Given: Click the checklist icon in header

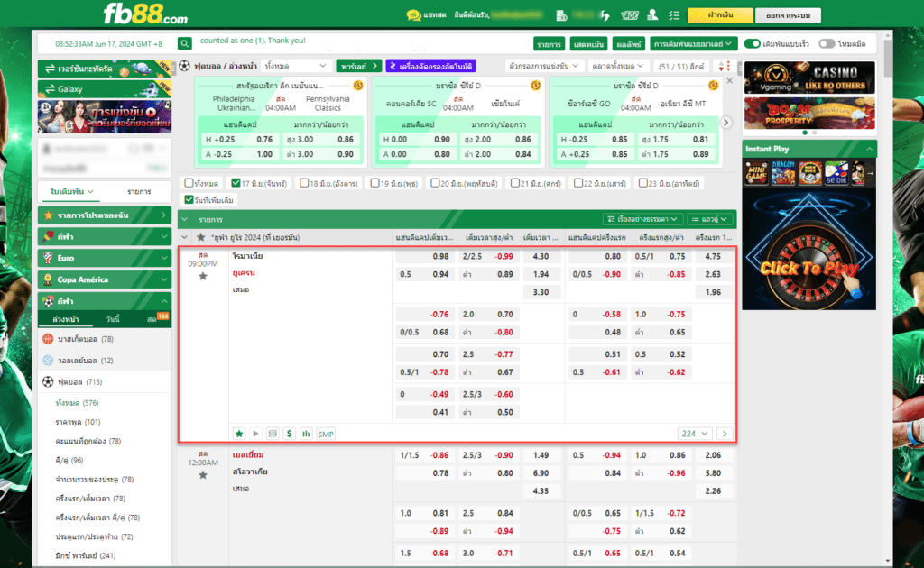Looking at the screenshot, I should 674,15.
